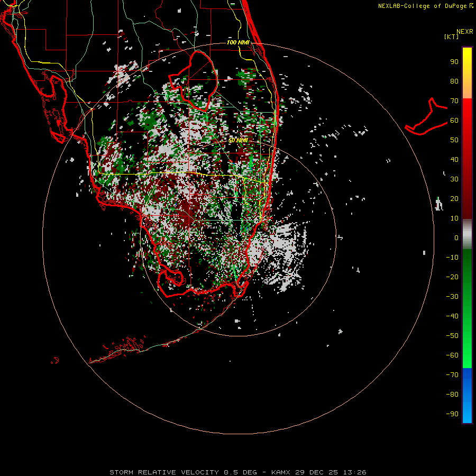Click the 0 value on the velocity scale
This screenshot has height=476, width=476.
(456, 237)
